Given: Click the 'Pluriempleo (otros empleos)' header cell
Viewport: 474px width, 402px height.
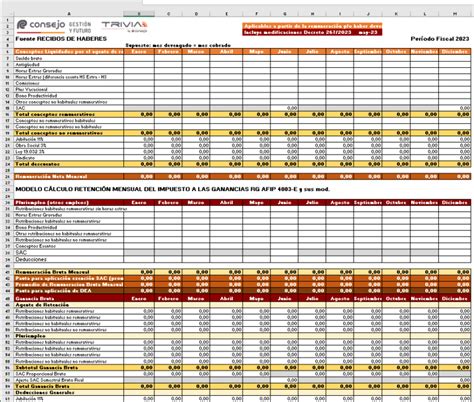Looking at the screenshot, I should tap(69, 203).
